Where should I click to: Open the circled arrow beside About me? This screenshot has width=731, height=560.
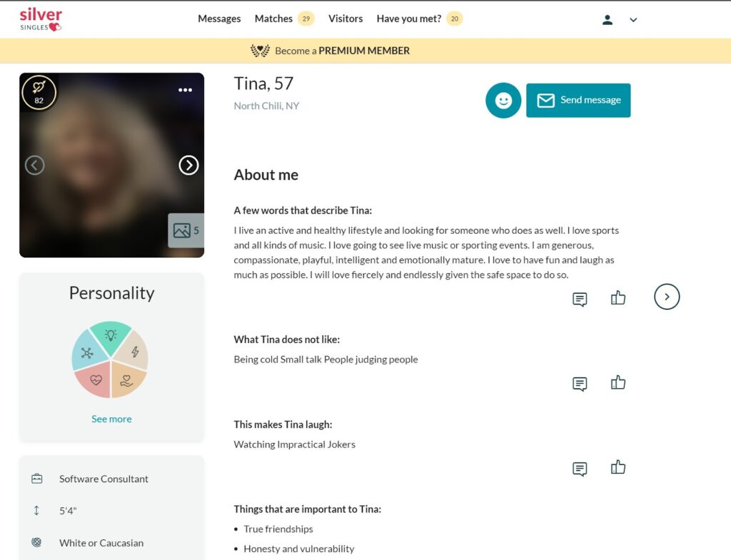[x=667, y=297]
